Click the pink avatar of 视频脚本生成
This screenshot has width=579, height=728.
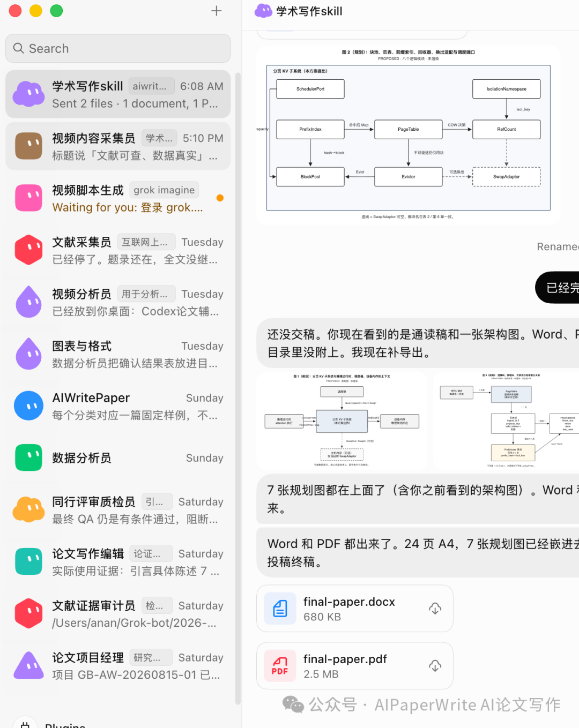pyautogui.click(x=29, y=198)
